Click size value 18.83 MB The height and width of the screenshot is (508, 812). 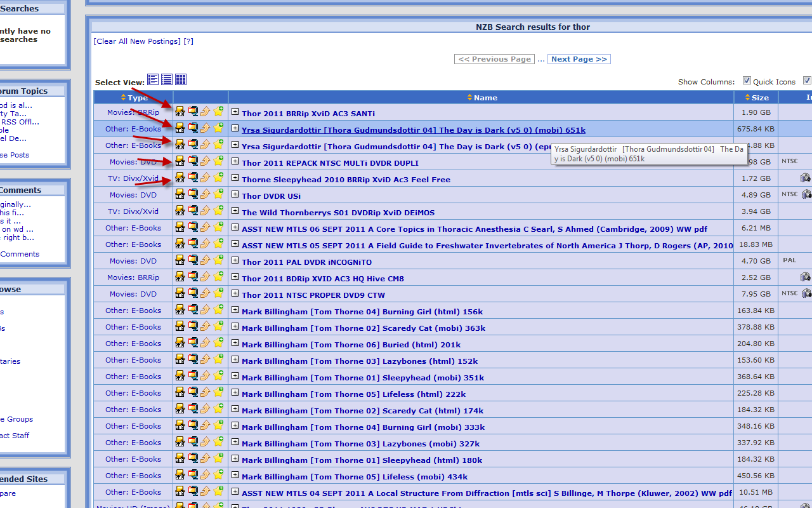tap(755, 245)
